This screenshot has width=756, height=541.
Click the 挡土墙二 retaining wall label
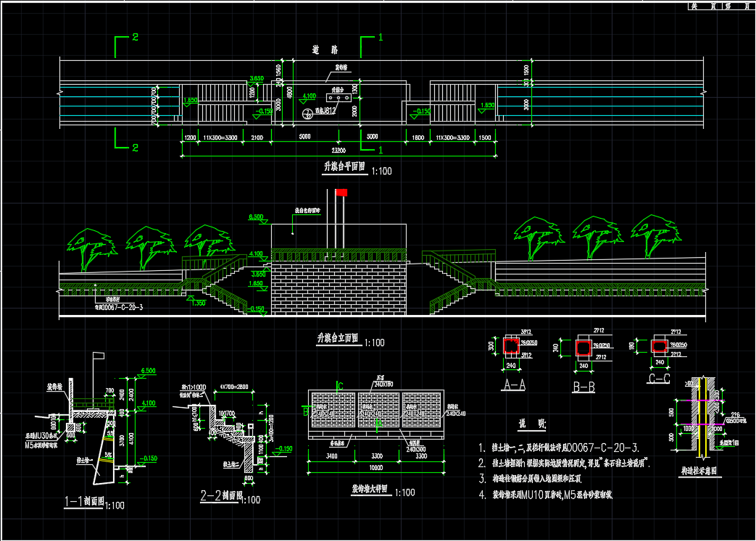point(231,465)
